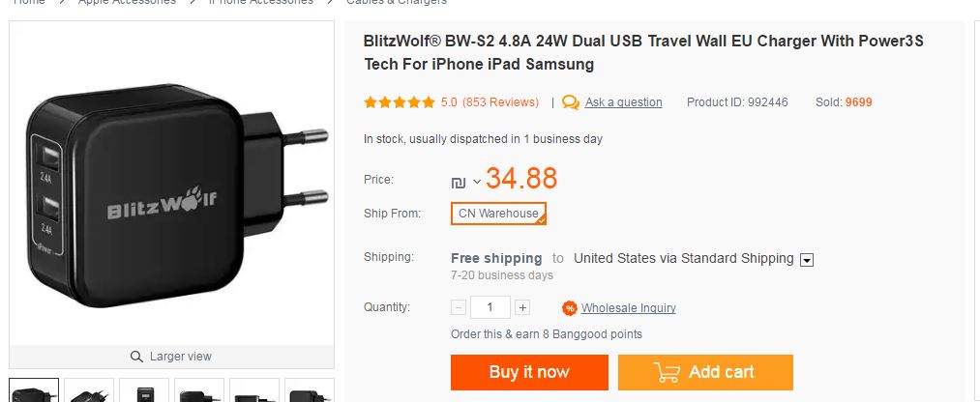Viewport: 980px width, 402px height.
Task: Click the shekel currency symbol
Action: pyautogui.click(x=459, y=182)
